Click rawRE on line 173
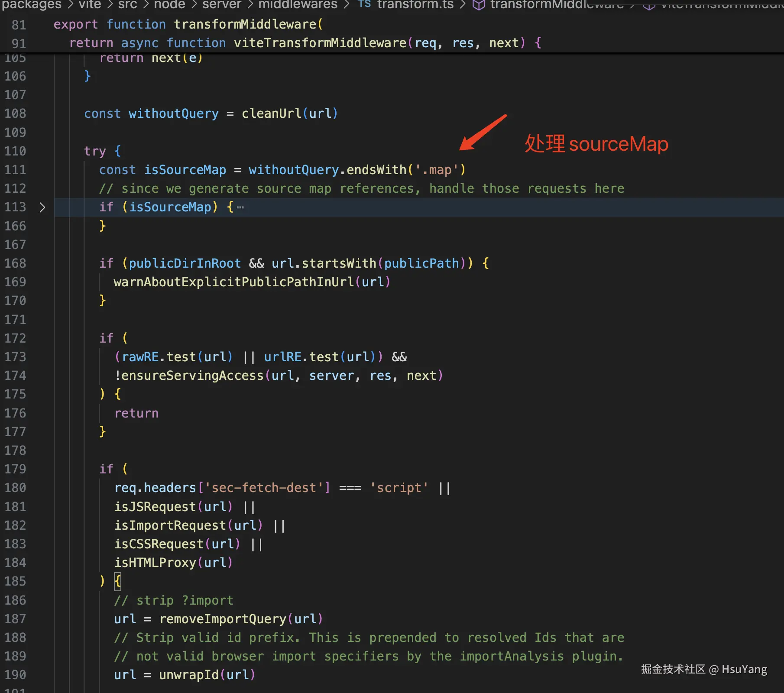Viewport: 784px width, 693px height. [140, 357]
